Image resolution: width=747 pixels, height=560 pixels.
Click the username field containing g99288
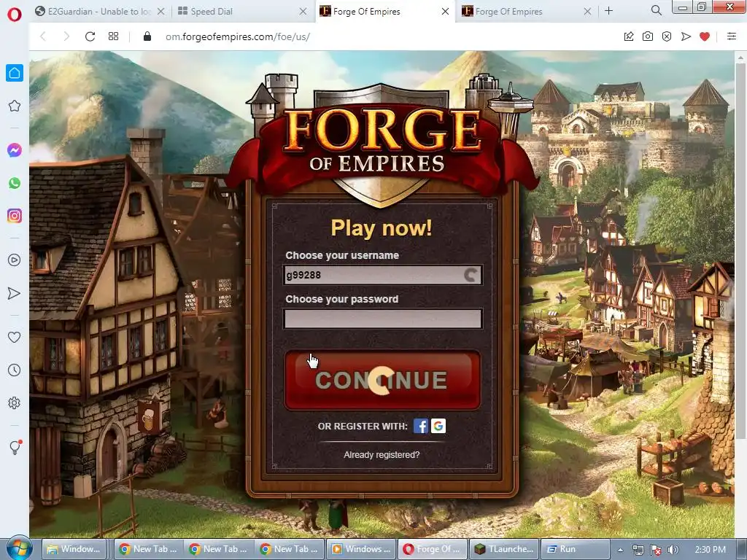click(x=382, y=275)
